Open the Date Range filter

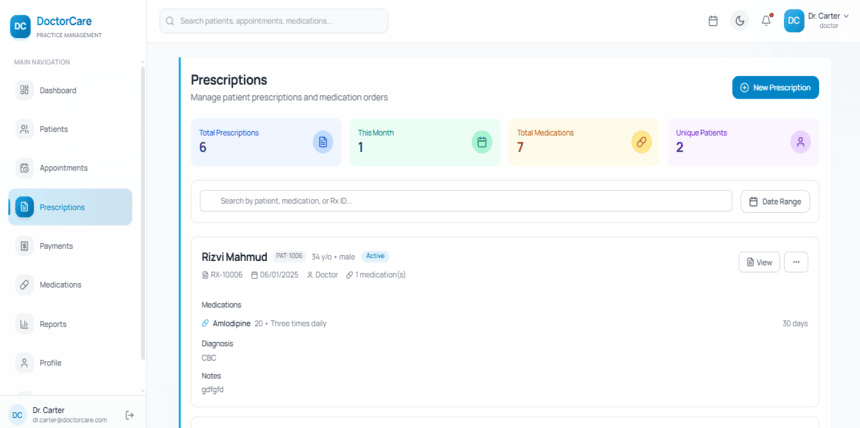775,201
